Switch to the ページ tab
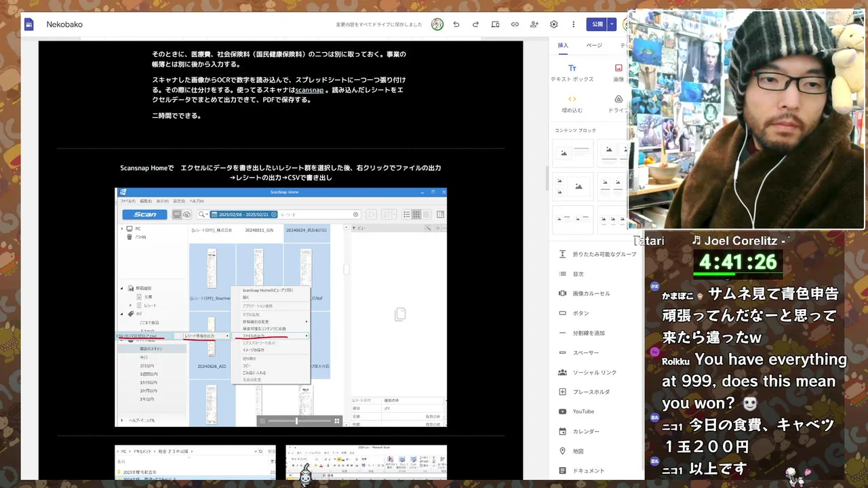The image size is (868, 488). (x=594, y=45)
